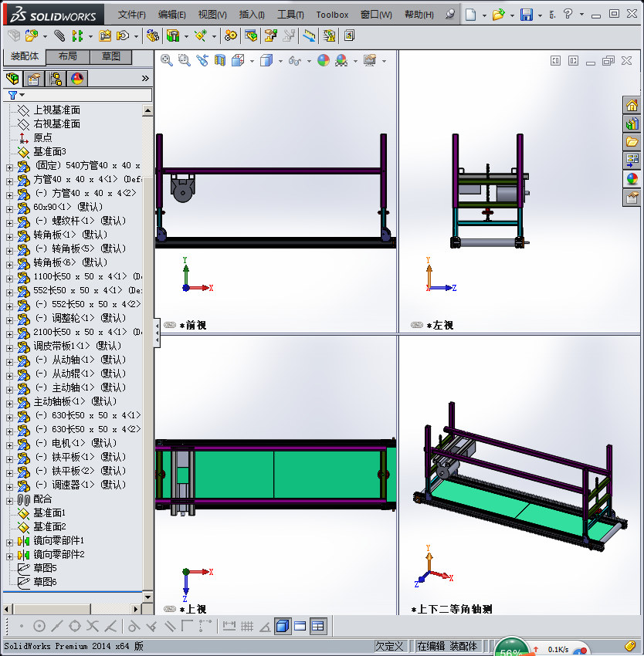Expand the 调速器<1> component node
Viewport: 644px width, 656px height.
pyautogui.click(x=9, y=487)
